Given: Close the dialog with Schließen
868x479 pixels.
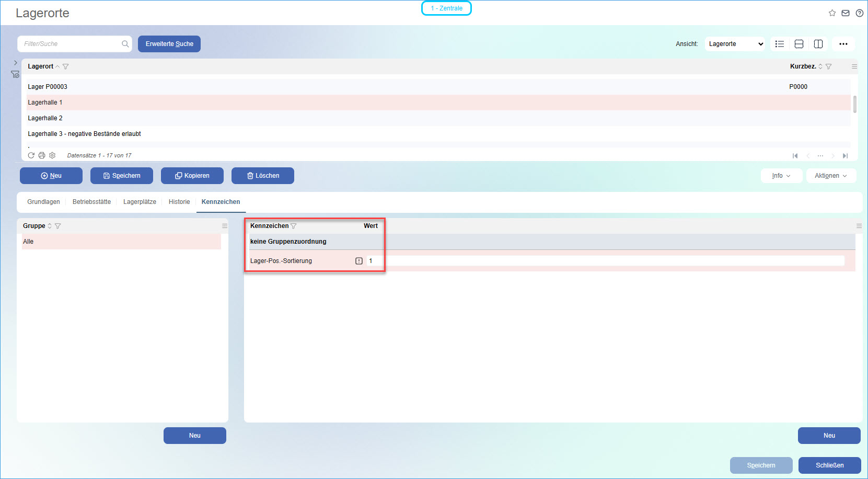Looking at the screenshot, I should pos(830,465).
